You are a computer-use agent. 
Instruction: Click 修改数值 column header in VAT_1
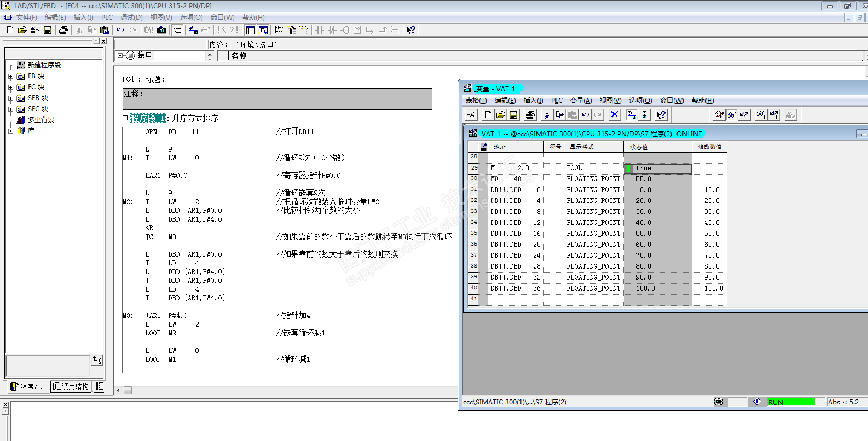click(709, 147)
